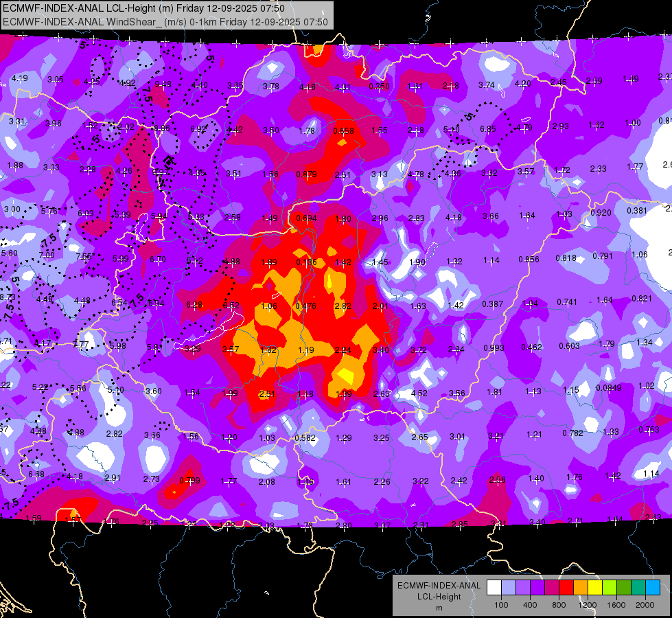Image resolution: width=672 pixels, height=618 pixels.
Task: Click the grid value 8.86
Action: (162, 128)
